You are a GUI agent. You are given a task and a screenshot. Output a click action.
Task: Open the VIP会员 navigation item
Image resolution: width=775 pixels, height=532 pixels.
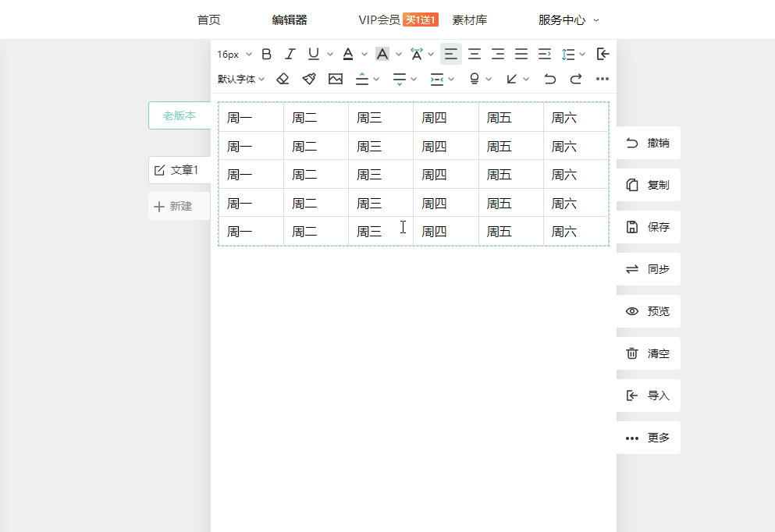click(x=379, y=20)
